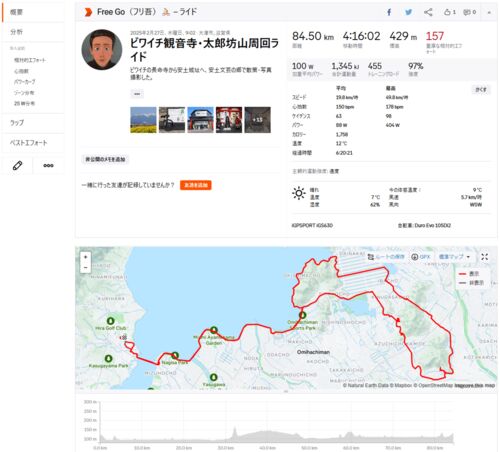Open the comments icon
500x452 pixels.
coord(469,12)
